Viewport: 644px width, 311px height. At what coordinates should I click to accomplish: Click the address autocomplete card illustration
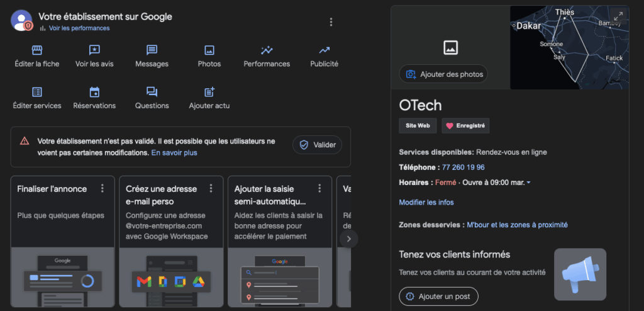click(279, 277)
